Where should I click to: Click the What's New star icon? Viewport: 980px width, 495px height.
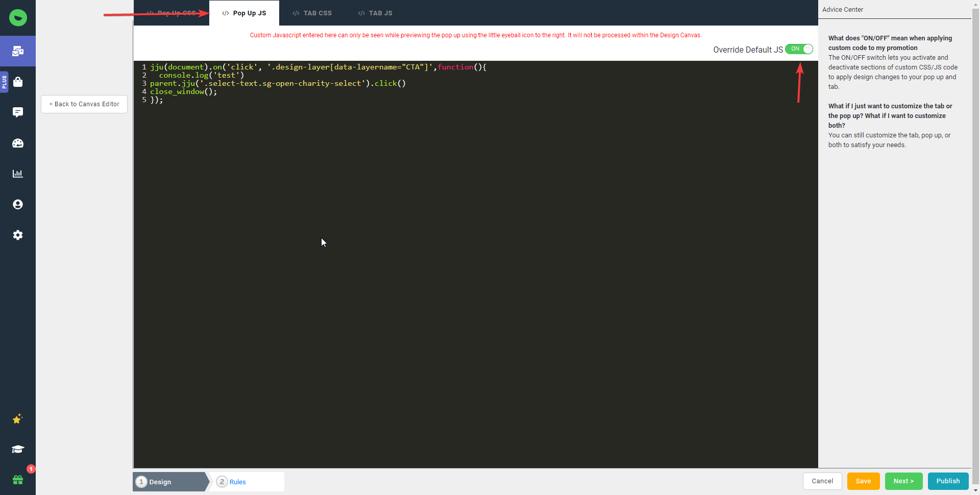tap(18, 419)
